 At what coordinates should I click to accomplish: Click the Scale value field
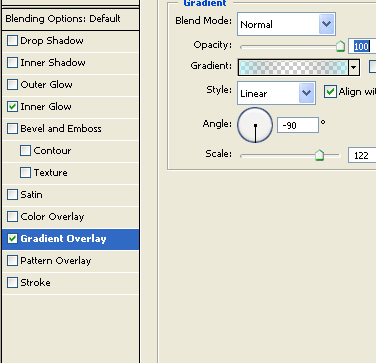click(362, 155)
